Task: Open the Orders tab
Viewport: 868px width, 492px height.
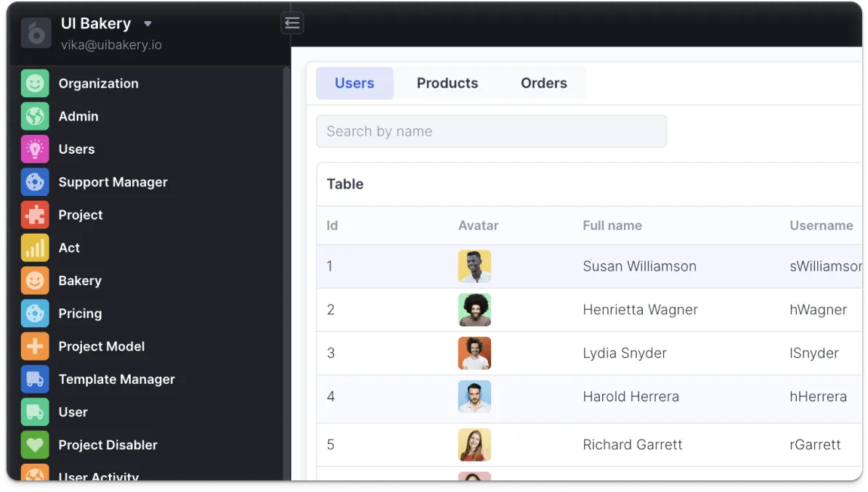Action: [x=543, y=83]
